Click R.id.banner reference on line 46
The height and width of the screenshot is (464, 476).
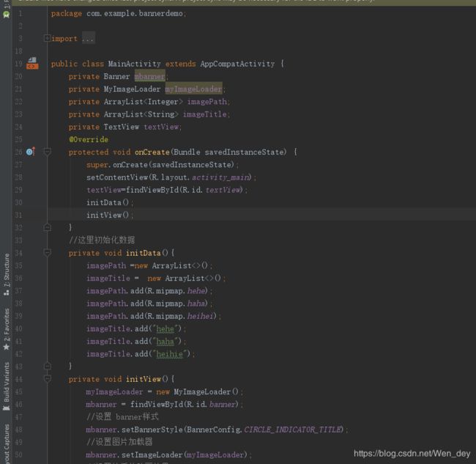pos(211,405)
